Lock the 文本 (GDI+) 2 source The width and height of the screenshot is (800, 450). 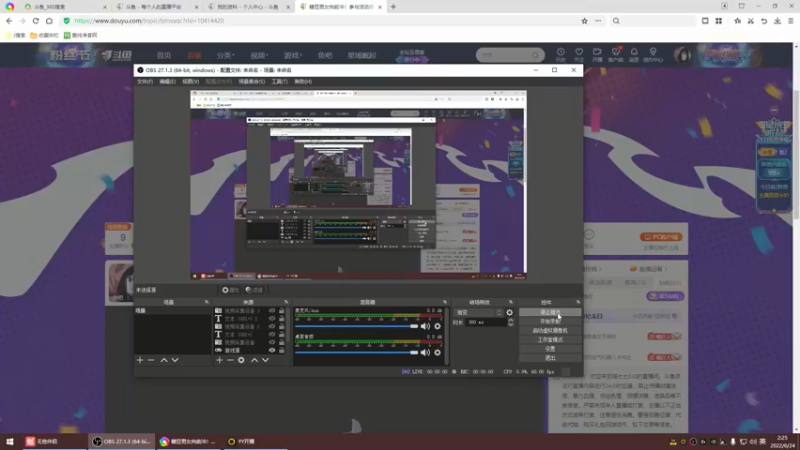pyautogui.click(x=282, y=318)
